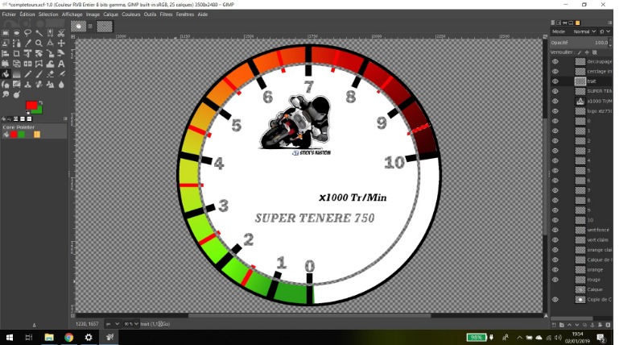This screenshot has height=345, width=644.
Task: Select the SUPER TENERE text layer
Action: pyautogui.click(x=598, y=91)
